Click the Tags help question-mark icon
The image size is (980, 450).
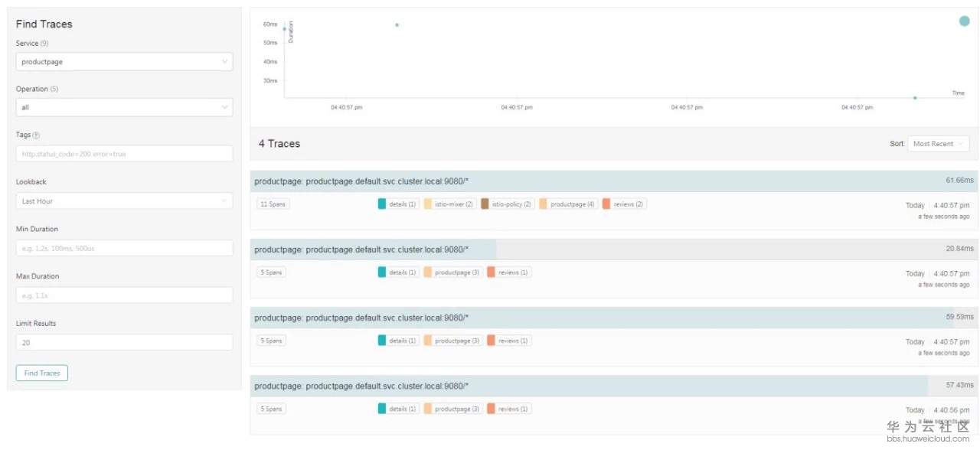pyautogui.click(x=37, y=135)
